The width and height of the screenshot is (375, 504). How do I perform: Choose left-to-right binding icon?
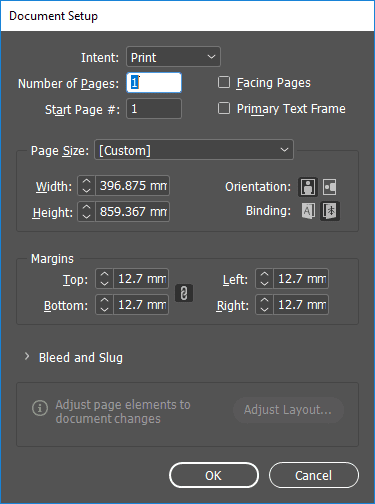[308, 211]
